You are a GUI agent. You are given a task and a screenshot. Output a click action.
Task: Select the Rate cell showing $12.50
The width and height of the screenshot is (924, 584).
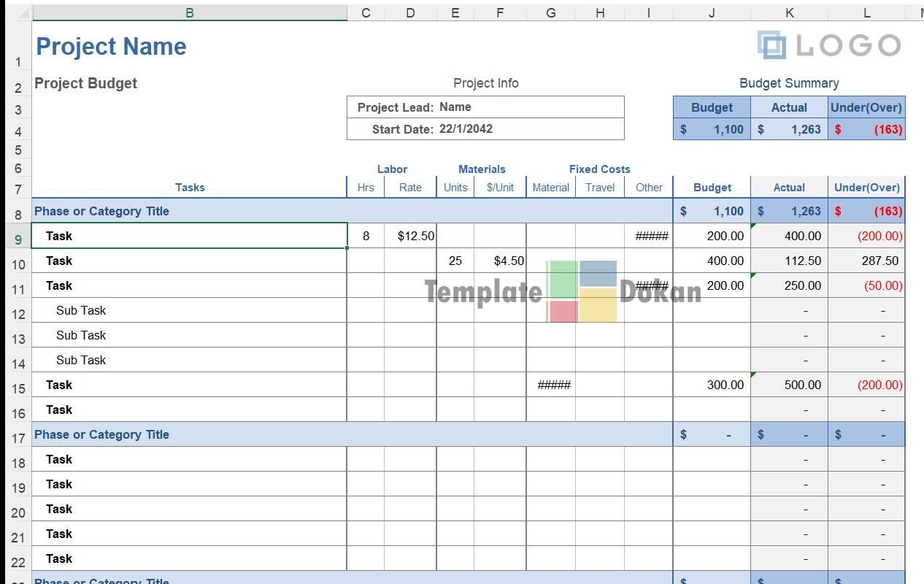pos(411,236)
